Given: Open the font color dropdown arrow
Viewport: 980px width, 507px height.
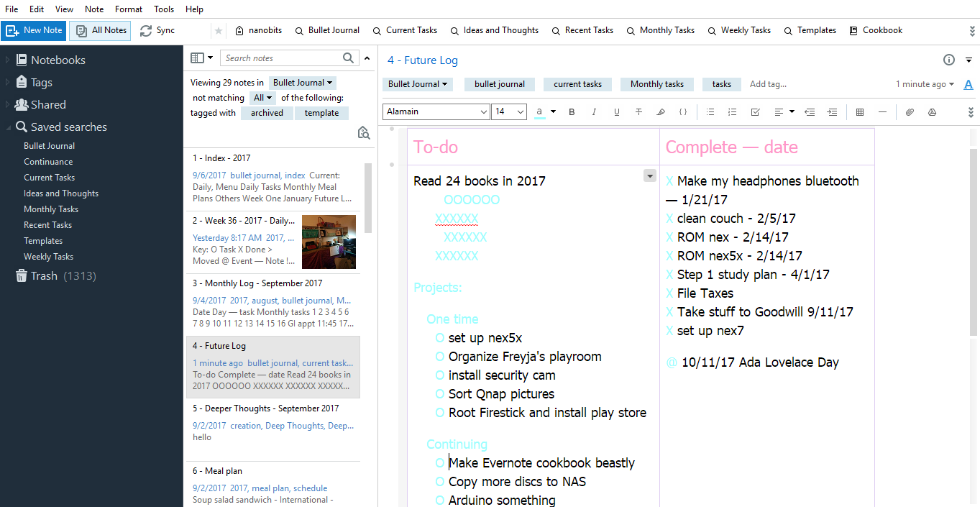Looking at the screenshot, I should coord(553,112).
